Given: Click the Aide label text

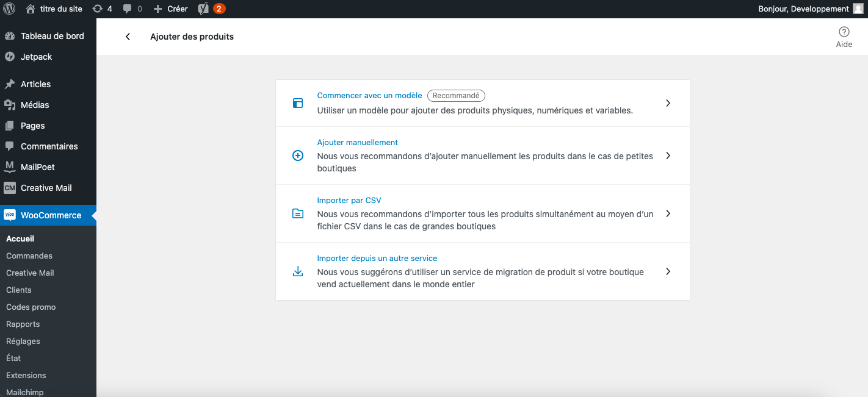Looking at the screenshot, I should coord(844,44).
